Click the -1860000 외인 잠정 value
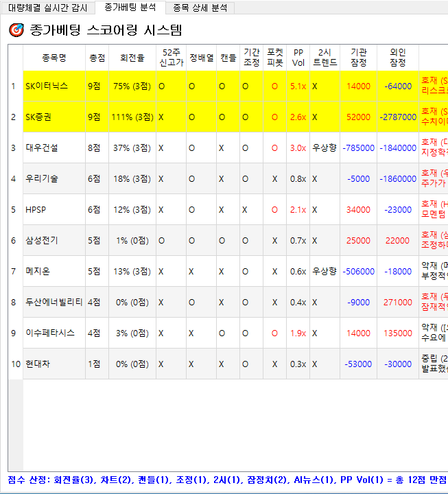 coord(398,178)
